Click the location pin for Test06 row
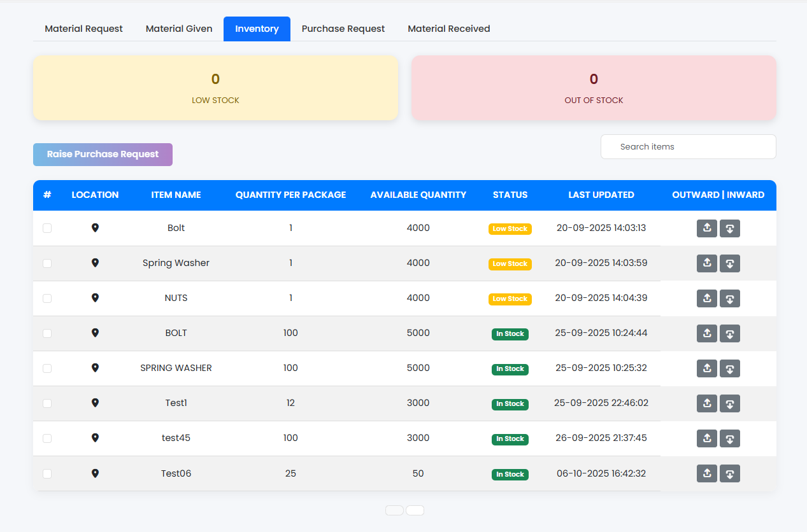Image resolution: width=807 pixels, height=532 pixels. (x=95, y=473)
